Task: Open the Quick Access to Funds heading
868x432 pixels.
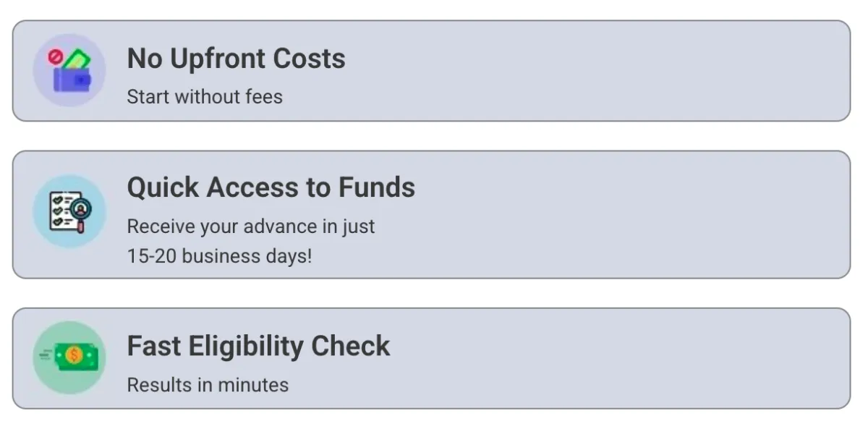Action: (x=271, y=187)
